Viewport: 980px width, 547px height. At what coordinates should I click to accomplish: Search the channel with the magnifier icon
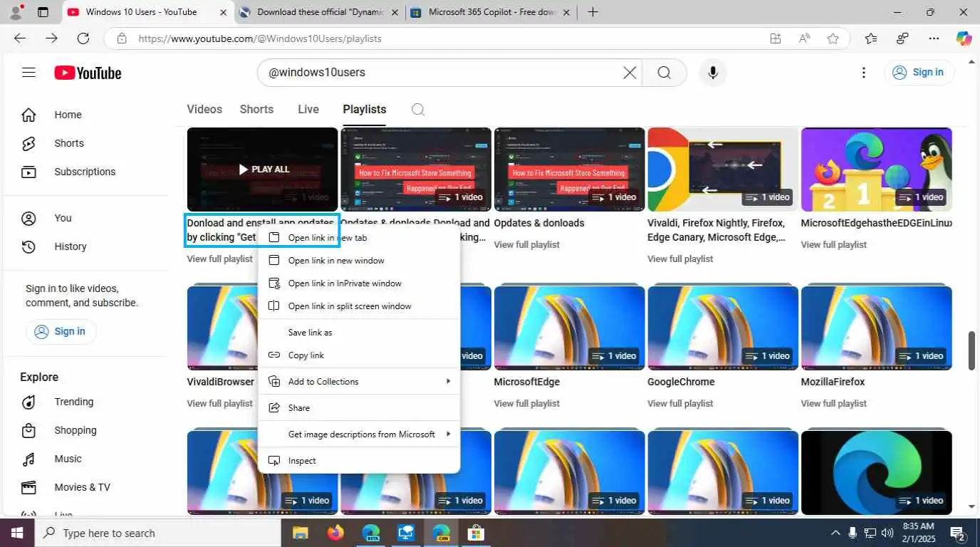418,110
